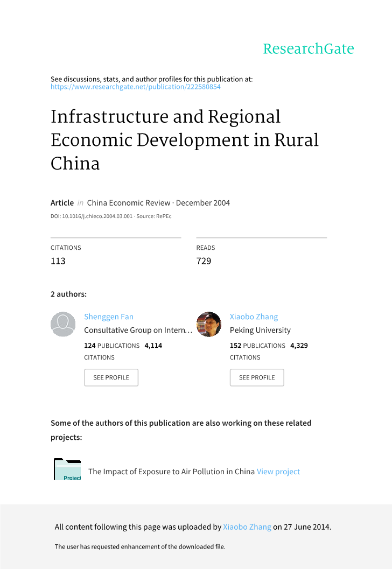Click the DOI text line

[x=111, y=216]
